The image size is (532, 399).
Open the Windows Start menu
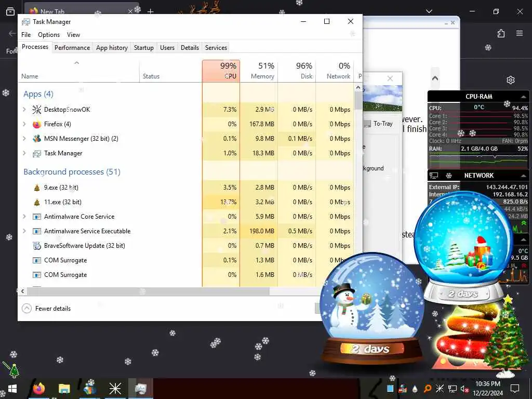point(12,389)
